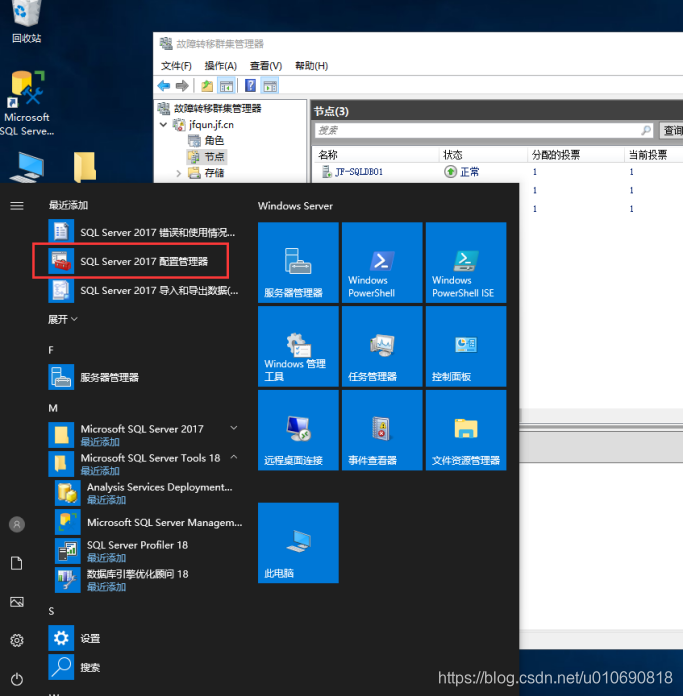This screenshot has height=697, width=683.
Task: Click the Start menu hamburger icon
Action: click(x=17, y=205)
